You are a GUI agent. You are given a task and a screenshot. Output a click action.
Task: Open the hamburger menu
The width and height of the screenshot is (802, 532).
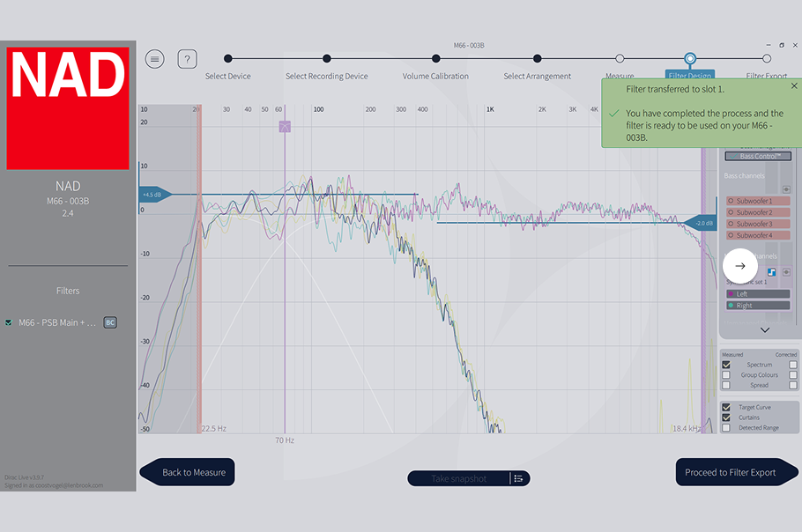[x=155, y=59]
